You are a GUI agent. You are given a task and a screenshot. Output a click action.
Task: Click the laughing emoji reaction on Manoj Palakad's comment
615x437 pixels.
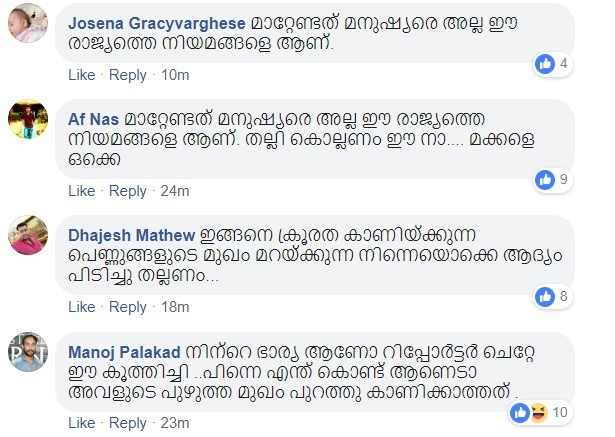[x=539, y=413]
